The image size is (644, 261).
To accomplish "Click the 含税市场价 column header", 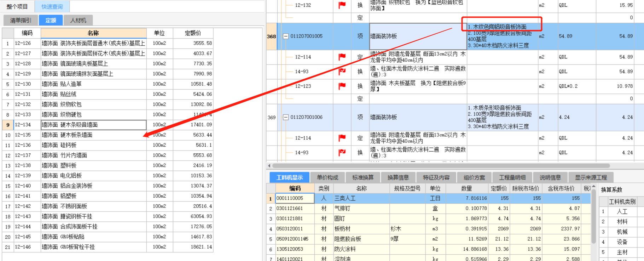I will click(561, 188).
